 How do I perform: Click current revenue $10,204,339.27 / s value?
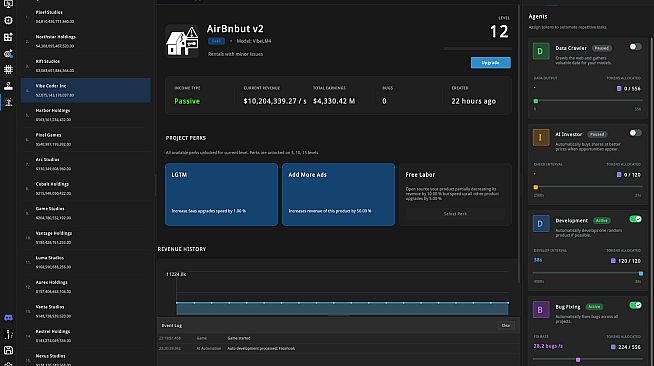pyautogui.click(x=275, y=101)
